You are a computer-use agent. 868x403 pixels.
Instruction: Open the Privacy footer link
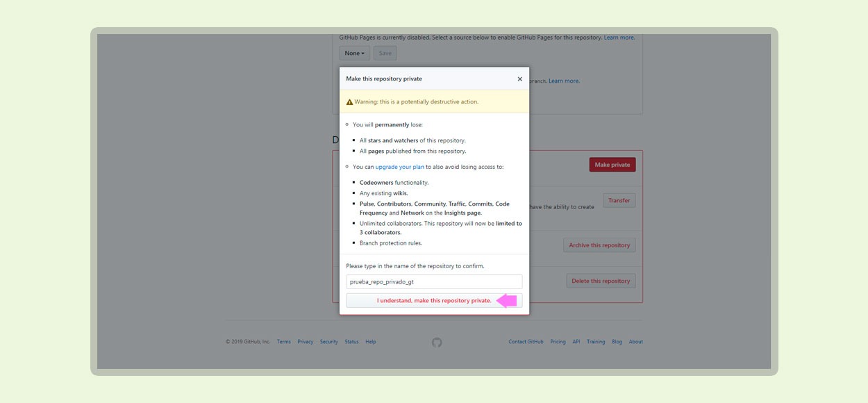[306, 342]
